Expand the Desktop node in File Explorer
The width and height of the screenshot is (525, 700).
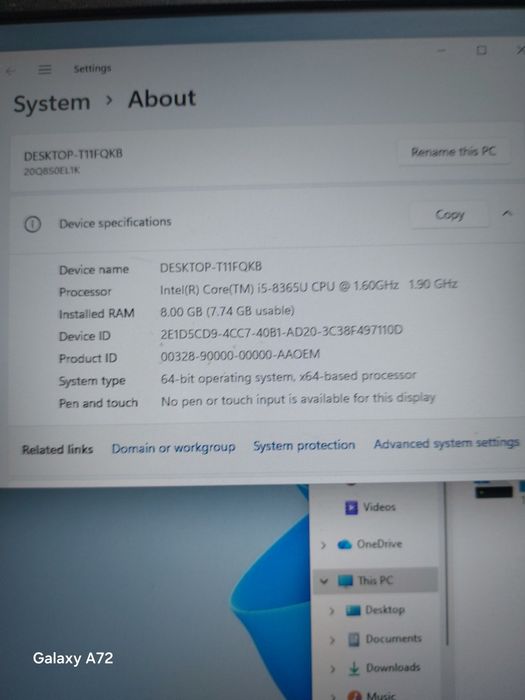coord(332,611)
